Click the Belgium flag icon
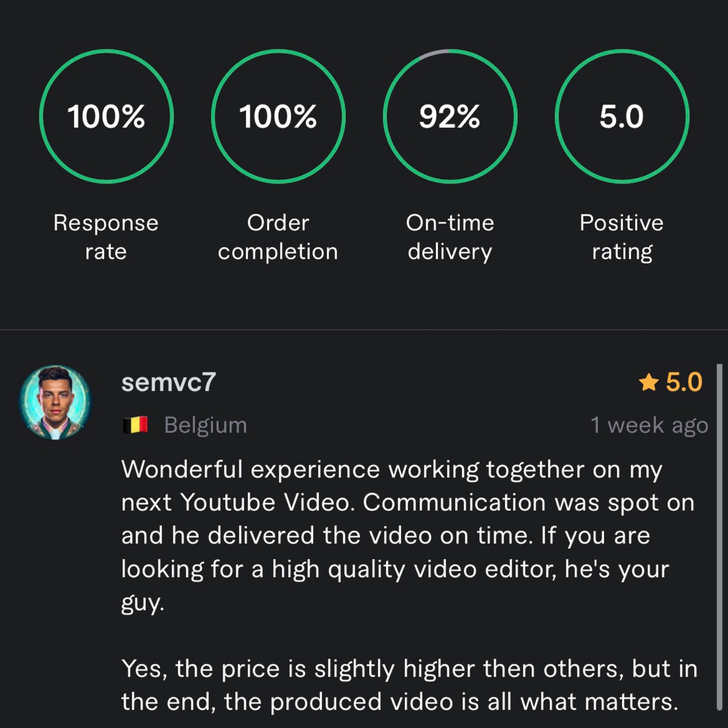728x728 pixels. (x=135, y=425)
